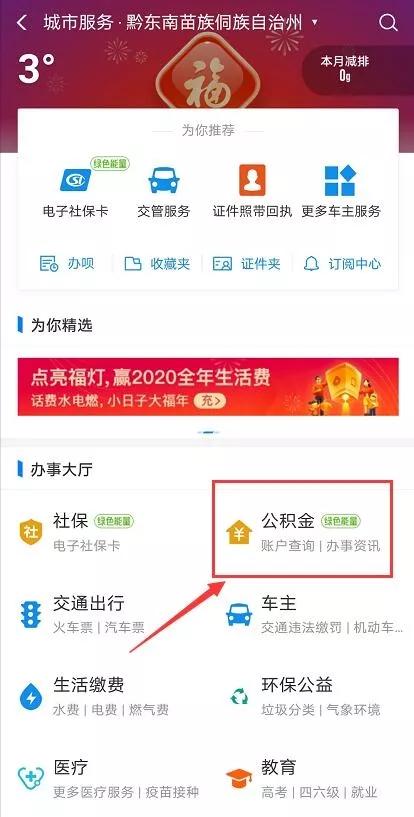Open the 证件夹 shortcut
Screen dimensions: 414x817
[247, 264]
